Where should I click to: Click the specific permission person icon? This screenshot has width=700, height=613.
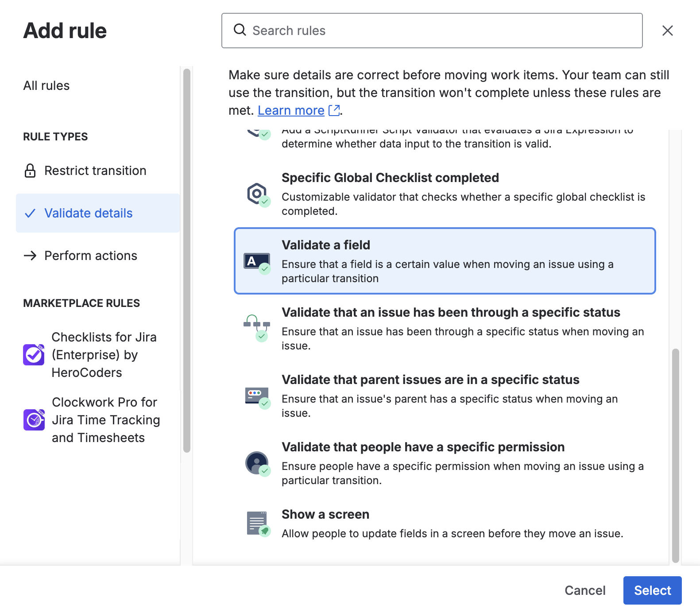pos(257,463)
